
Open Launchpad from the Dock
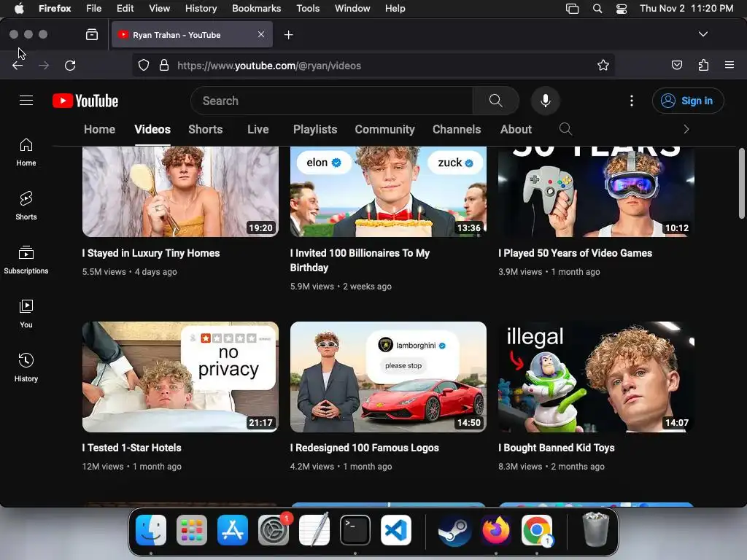coord(192,530)
